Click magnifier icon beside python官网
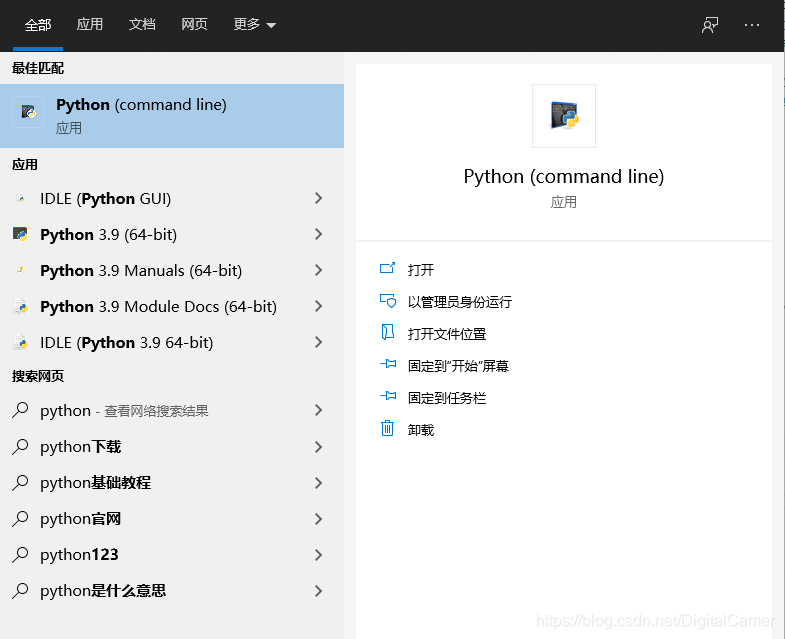Screen dimensions: 785x639 20,518
